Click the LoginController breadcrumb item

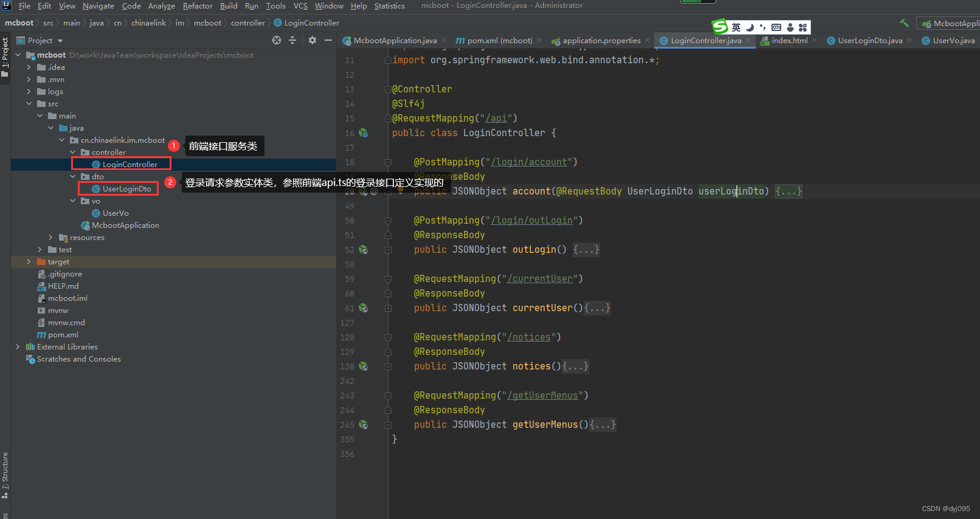(306, 23)
